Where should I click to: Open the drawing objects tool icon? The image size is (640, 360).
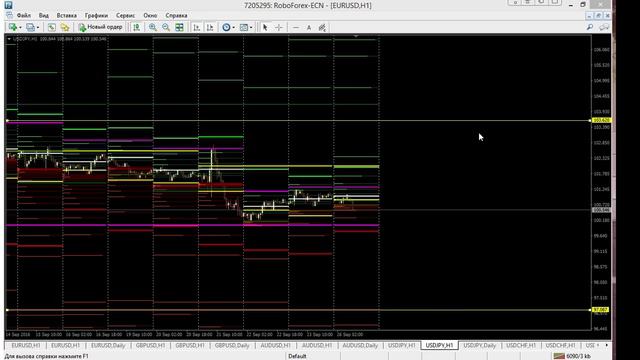[x=322, y=27]
